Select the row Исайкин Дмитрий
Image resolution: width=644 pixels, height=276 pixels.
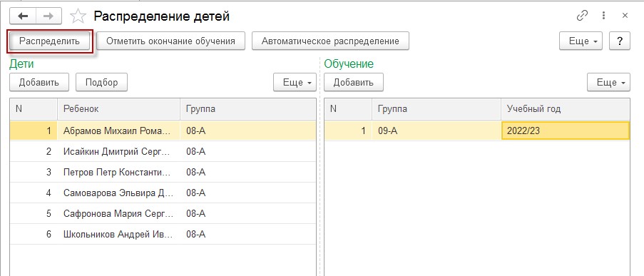tap(163, 151)
